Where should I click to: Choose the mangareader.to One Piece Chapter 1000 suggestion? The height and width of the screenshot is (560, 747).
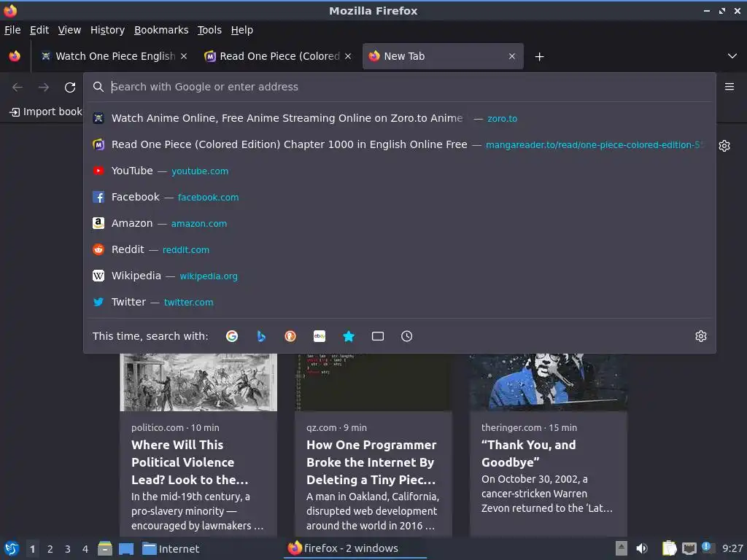point(399,145)
